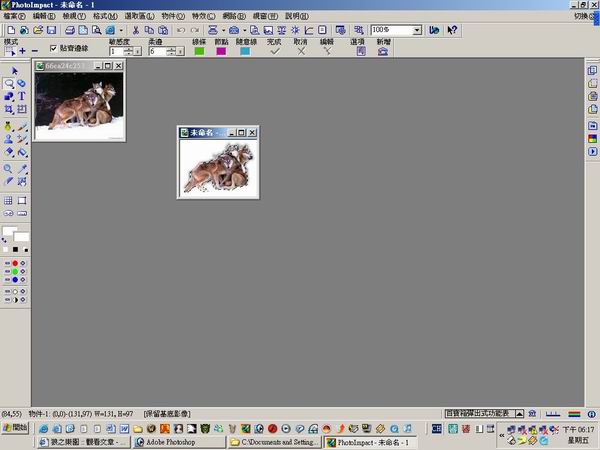This screenshot has width=600, height=450.
Task: Toggle the 貼齊邊緣 snap checkbox
Action: (x=53, y=48)
